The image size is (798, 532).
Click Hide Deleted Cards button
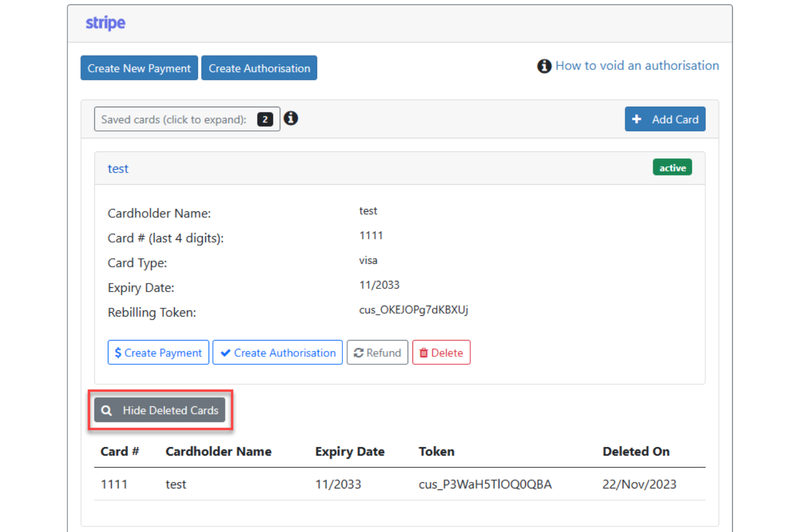coord(160,410)
